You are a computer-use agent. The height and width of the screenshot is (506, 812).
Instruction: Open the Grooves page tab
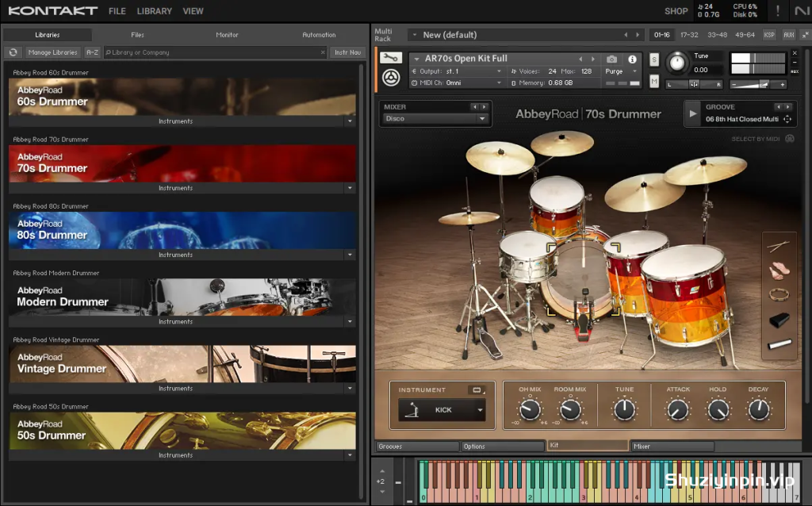tap(417, 447)
